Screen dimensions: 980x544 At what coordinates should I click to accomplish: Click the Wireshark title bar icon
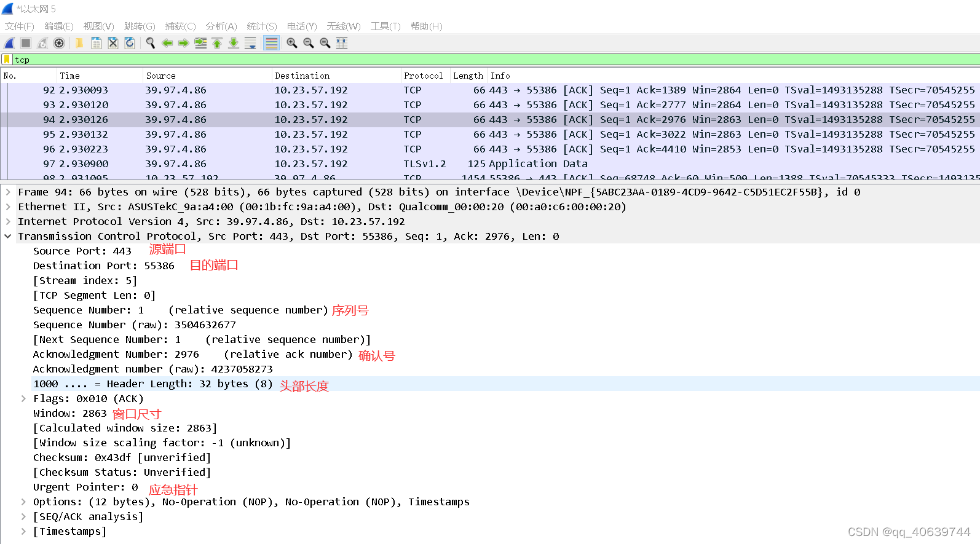(x=7, y=9)
